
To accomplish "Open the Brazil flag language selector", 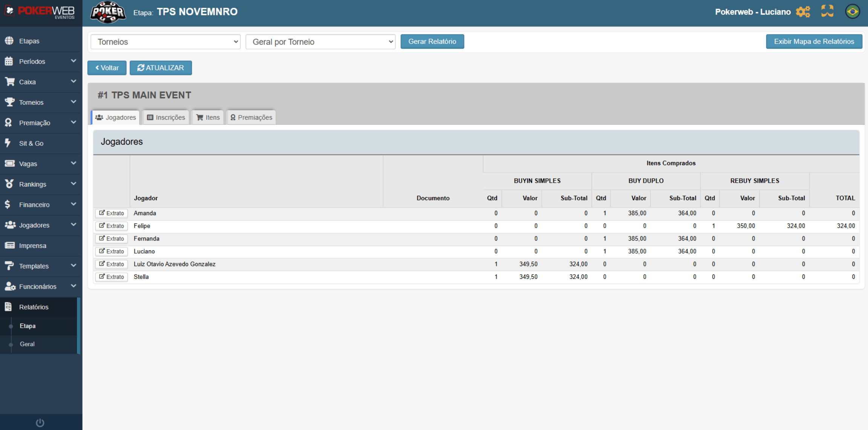I will (x=852, y=12).
